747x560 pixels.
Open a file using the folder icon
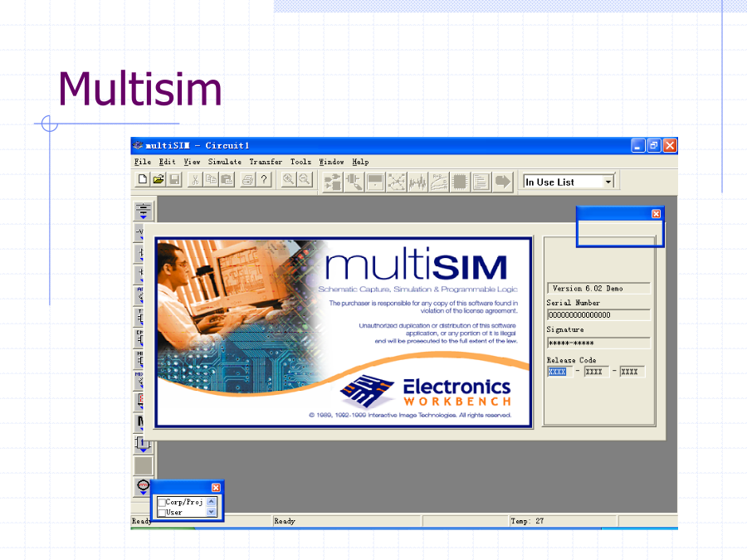[159, 179]
